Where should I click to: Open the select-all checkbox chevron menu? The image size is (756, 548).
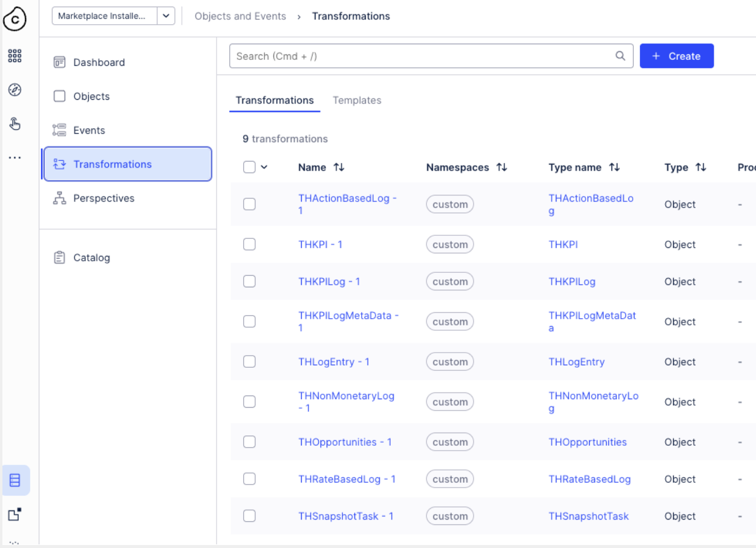[x=264, y=168]
